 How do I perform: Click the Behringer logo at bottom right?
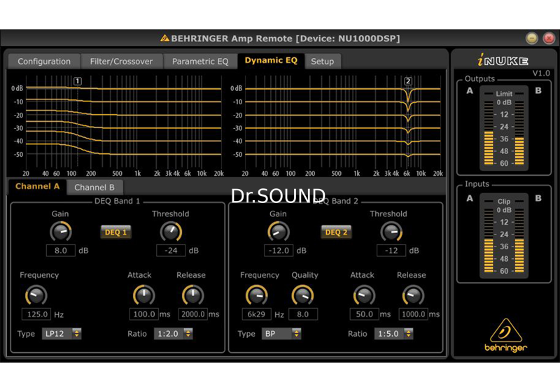(x=505, y=335)
